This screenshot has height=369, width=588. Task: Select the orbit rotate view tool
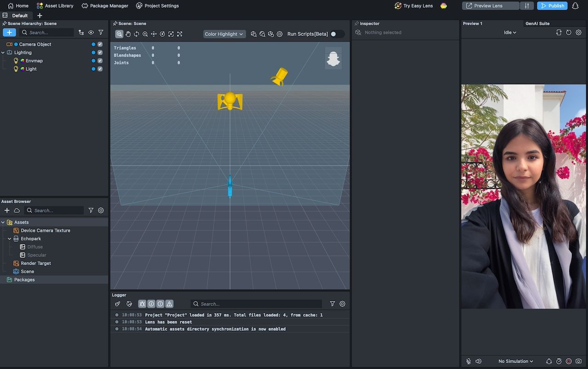136,34
